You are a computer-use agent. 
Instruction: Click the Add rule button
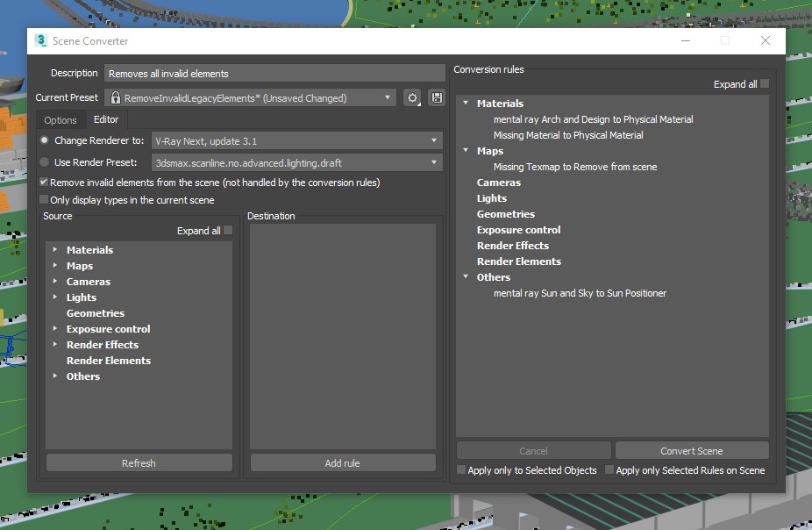(x=342, y=462)
